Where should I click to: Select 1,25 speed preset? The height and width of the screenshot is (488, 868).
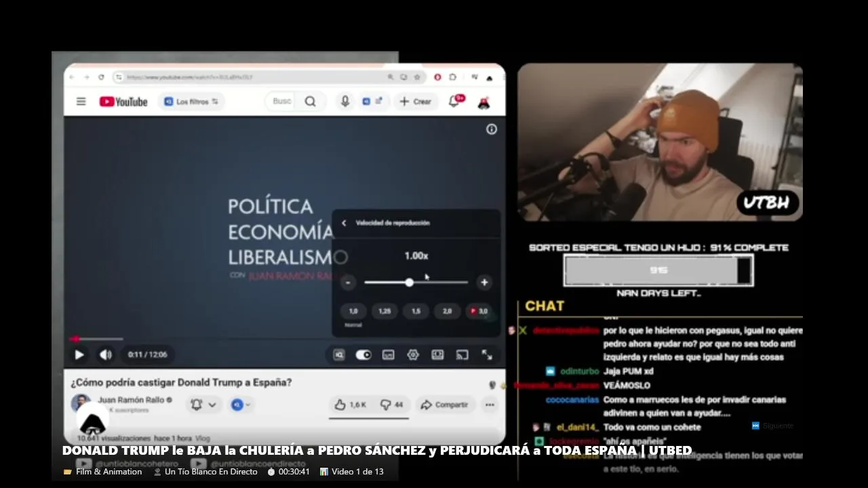(x=384, y=311)
